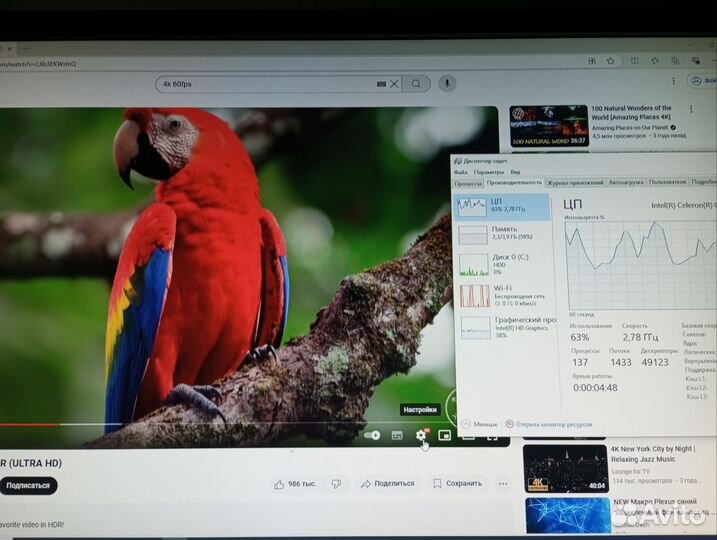Click the dislike thumbs-down button
Viewport: 717px width, 540px height.
pyautogui.click(x=336, y=484)
